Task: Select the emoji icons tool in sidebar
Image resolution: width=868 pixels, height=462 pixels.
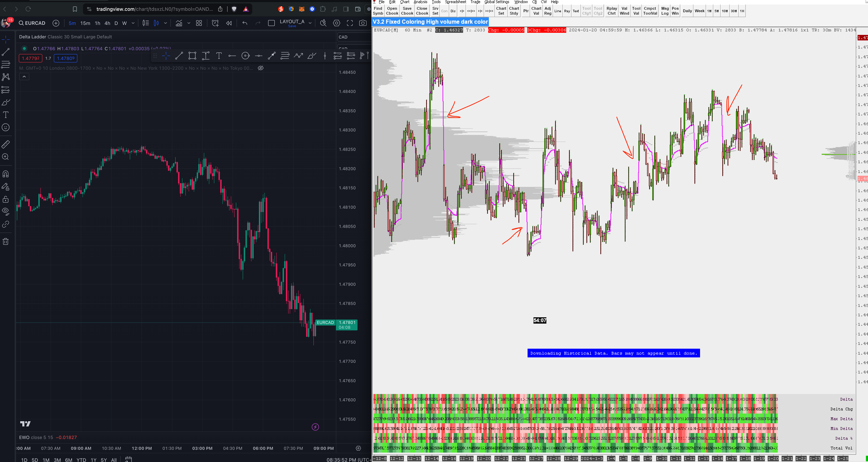Action: point(6,127)
